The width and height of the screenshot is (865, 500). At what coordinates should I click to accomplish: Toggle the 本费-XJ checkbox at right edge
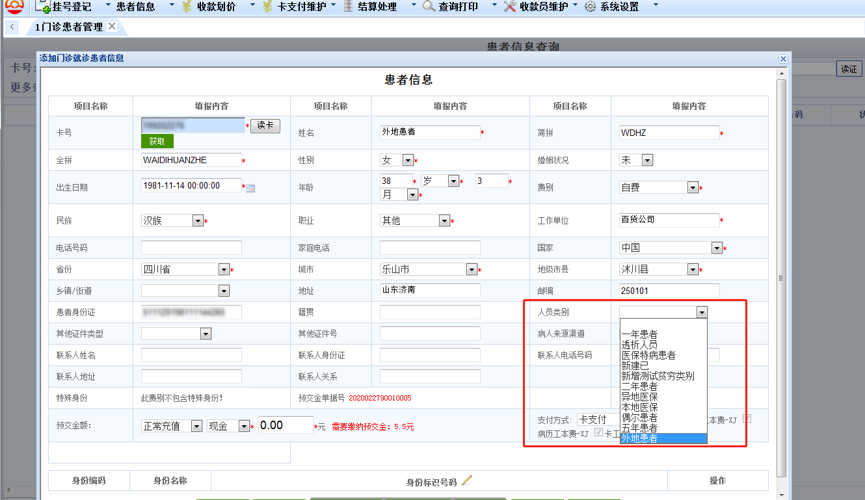click(x=747, y=419)
